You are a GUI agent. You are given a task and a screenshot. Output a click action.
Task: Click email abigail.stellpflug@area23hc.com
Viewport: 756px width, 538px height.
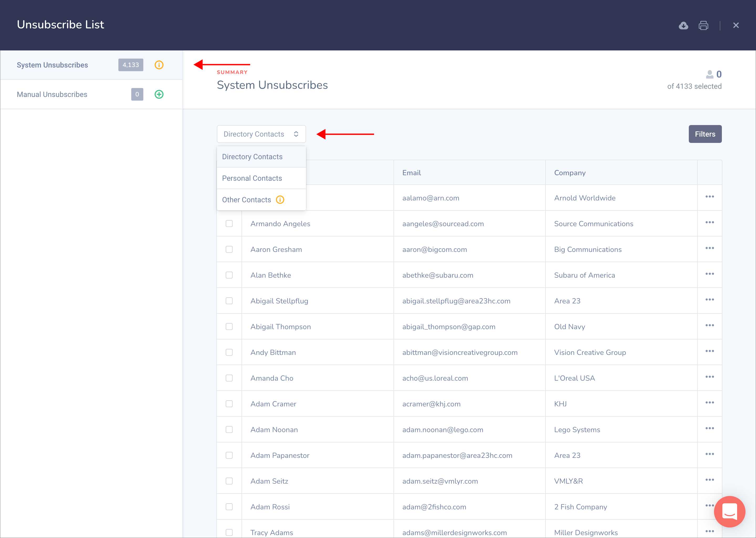pos(456,301)
